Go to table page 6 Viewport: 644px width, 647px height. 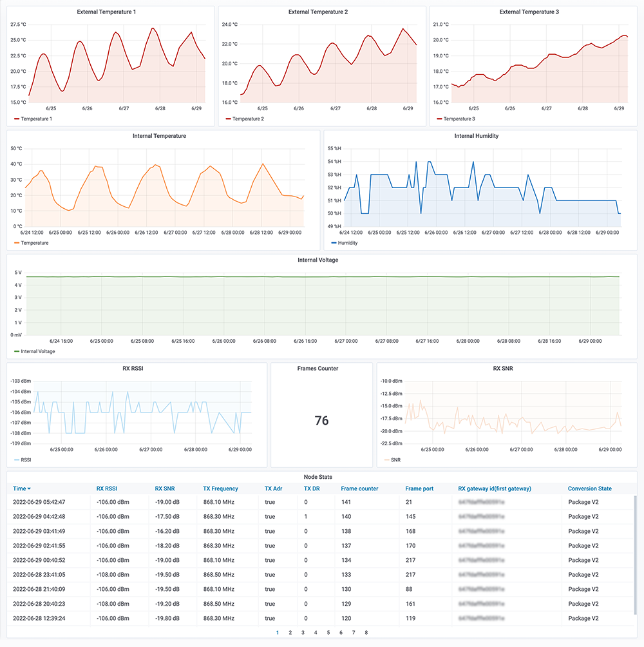tap(341, 633)
